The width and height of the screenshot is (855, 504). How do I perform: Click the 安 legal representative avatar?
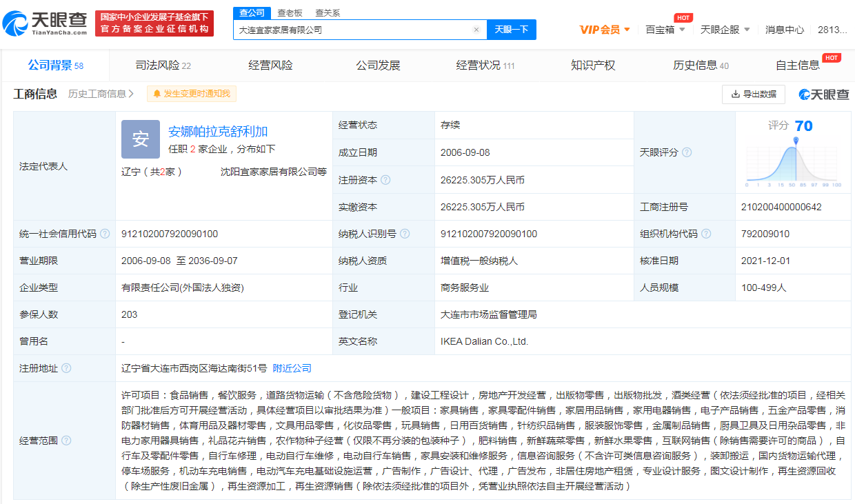(141, 139)
